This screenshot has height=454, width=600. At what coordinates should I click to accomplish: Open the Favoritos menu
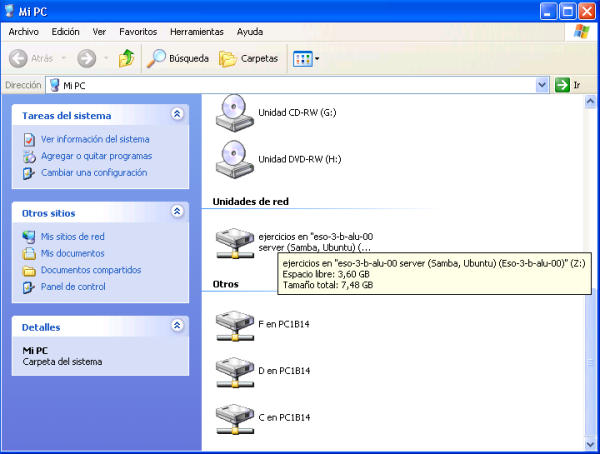click(138, 32)
